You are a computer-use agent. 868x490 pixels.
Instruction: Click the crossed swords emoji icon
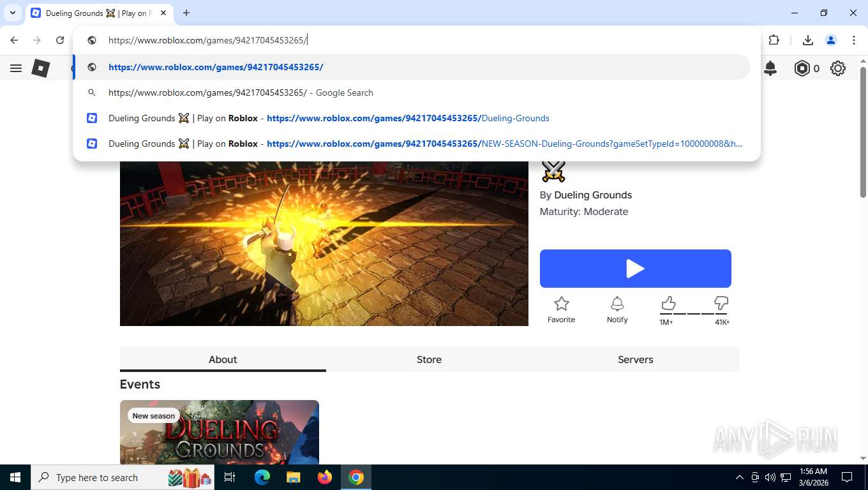553,171
